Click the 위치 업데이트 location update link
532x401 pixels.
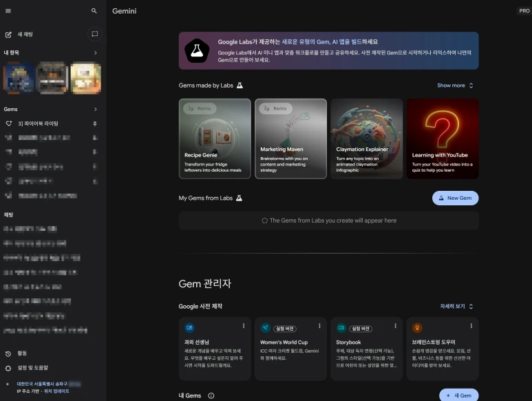pyautogui.click(x=56, y=391)
